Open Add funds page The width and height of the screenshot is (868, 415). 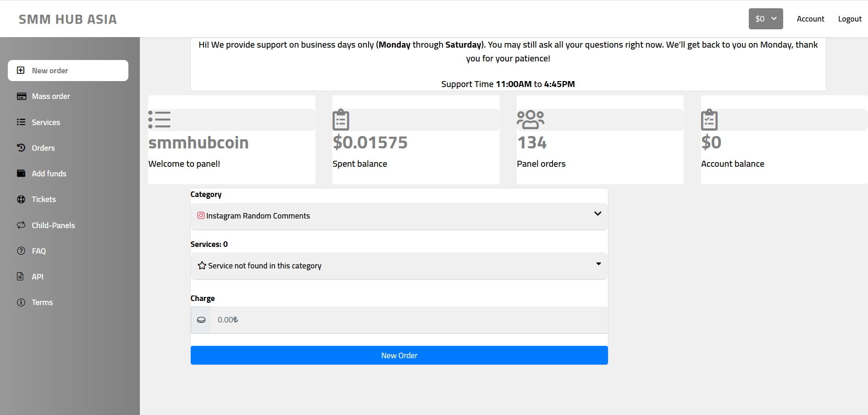(68, 174)
